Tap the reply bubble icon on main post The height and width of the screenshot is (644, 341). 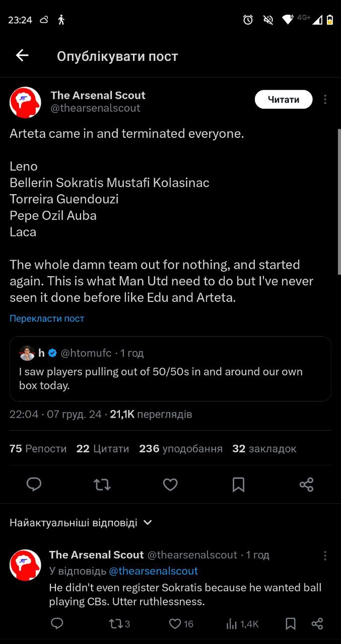34,485
